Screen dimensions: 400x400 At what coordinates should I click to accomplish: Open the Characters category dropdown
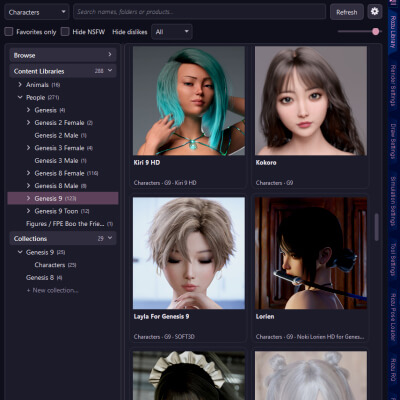pyautogui.click(x=37, y=12)
